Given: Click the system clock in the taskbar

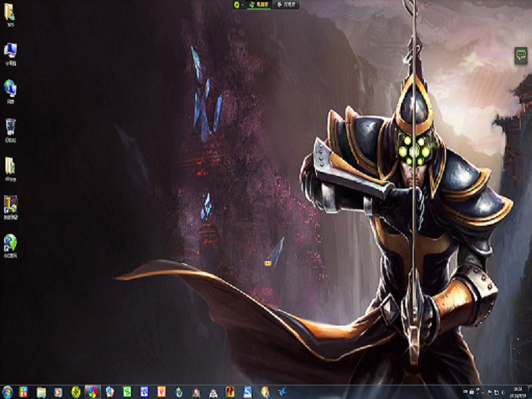Looking at the screenshot, I should [x=517, y=392].
